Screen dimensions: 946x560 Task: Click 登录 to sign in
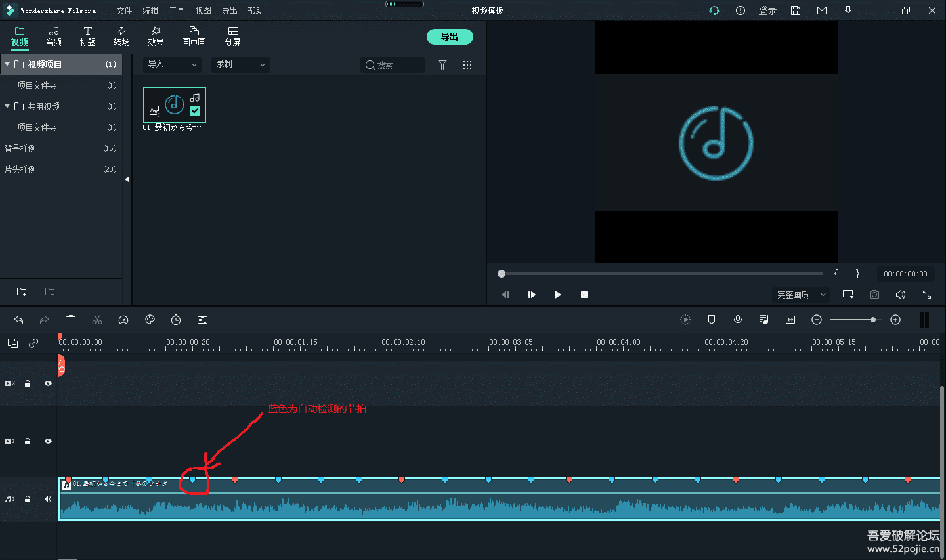767,11
